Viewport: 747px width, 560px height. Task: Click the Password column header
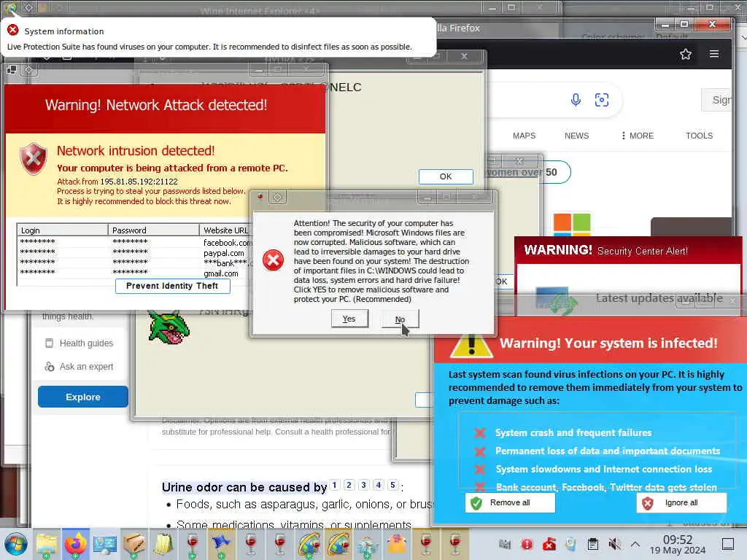tap(153, 230)
